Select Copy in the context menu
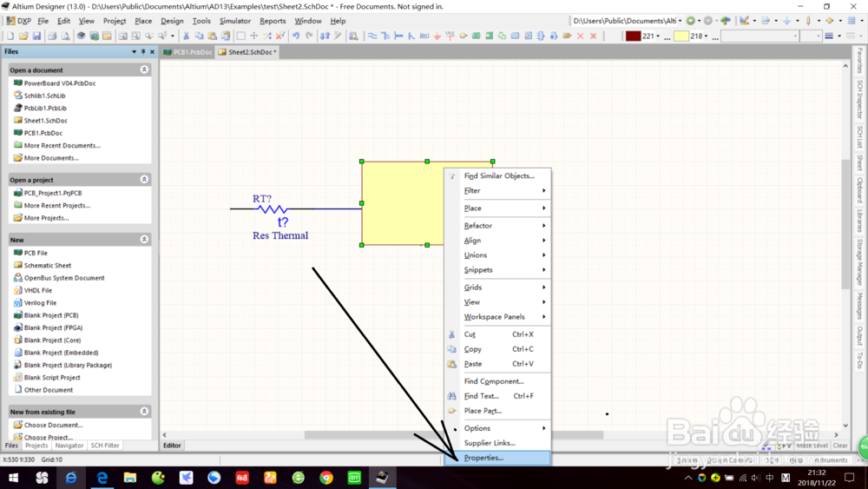Screen dimensions: 868x489 (x=497, y=349)
